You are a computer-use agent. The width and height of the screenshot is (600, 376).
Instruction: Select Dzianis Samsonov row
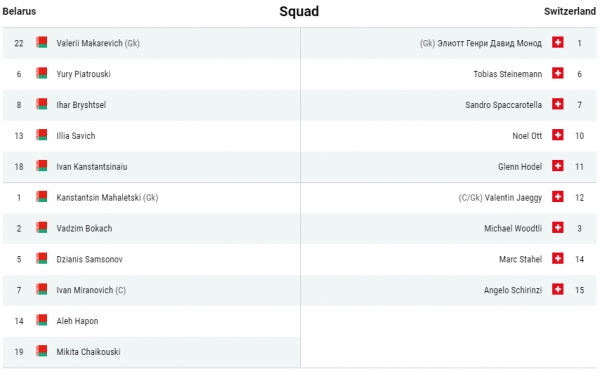pyautogui.click(x=152, y=259)
